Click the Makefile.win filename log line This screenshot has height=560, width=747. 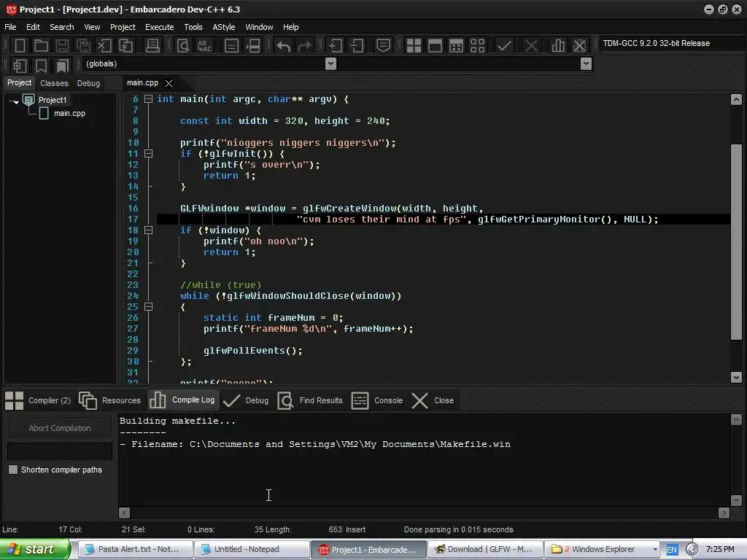315,444
